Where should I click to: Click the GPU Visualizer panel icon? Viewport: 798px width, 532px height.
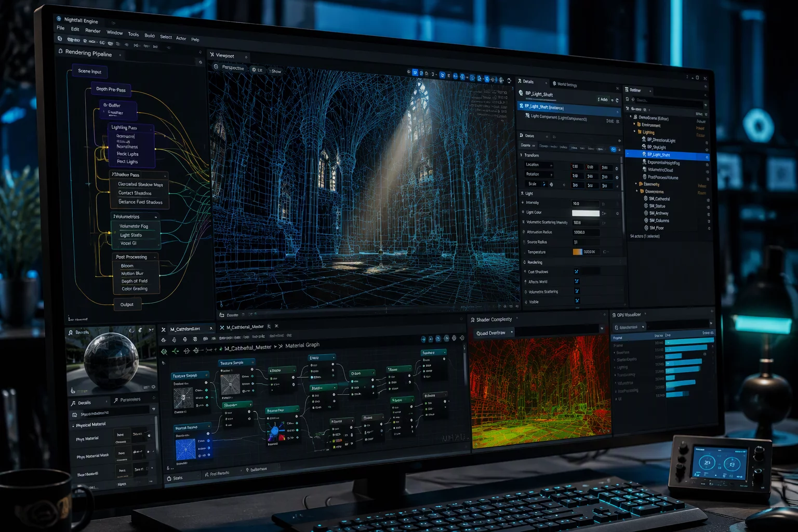[614, 315]
